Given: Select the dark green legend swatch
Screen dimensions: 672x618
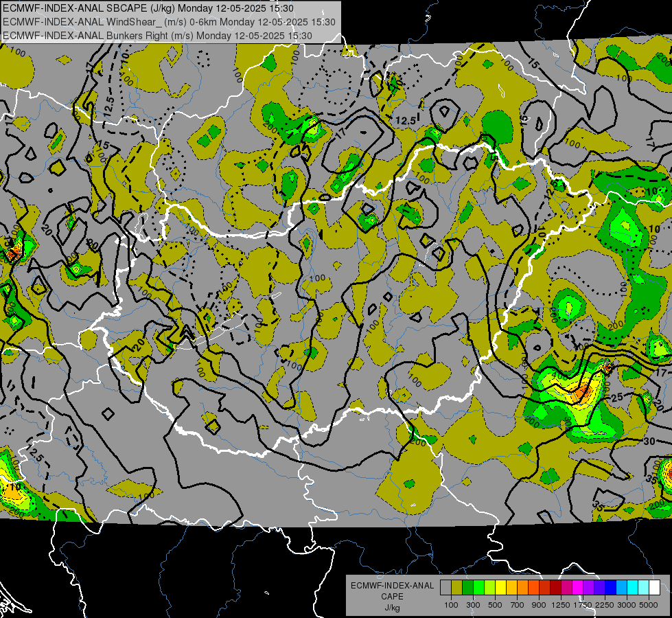Looking at the screenshot, I should pos(467,588).
